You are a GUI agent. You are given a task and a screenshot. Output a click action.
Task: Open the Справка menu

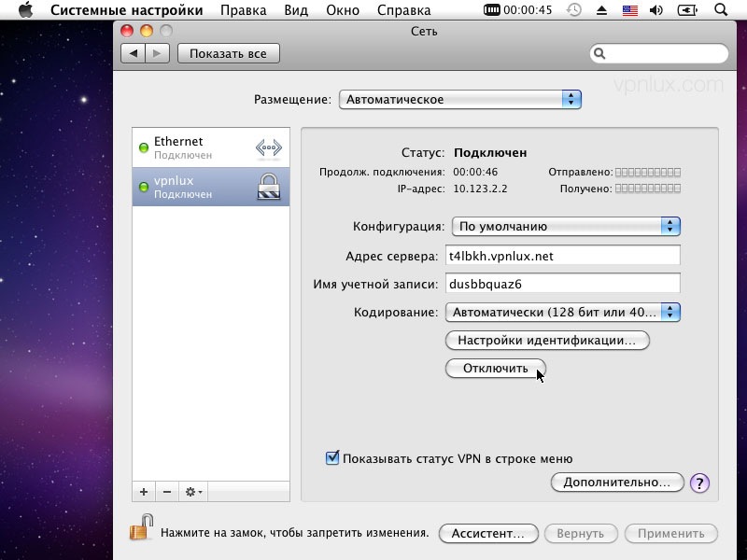404,10
